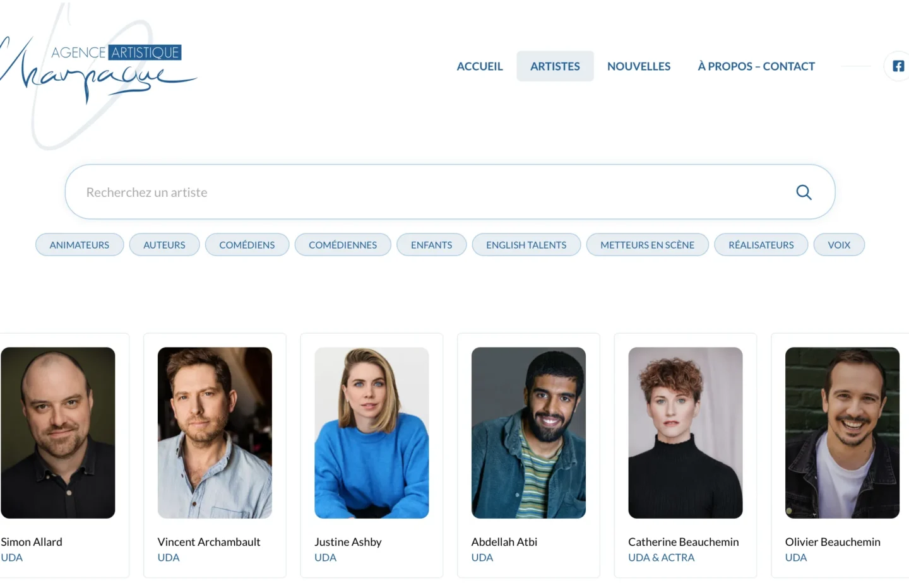Click the Voix filter pill
Image resolution: width=909 pixels, height=588 pixels.
coord(839,245)
